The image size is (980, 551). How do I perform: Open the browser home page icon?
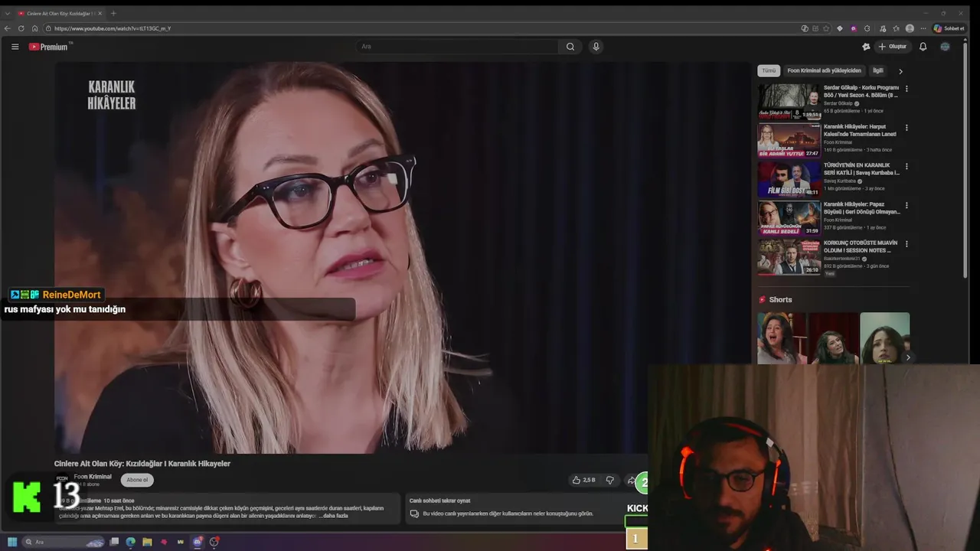pos(34,28)
